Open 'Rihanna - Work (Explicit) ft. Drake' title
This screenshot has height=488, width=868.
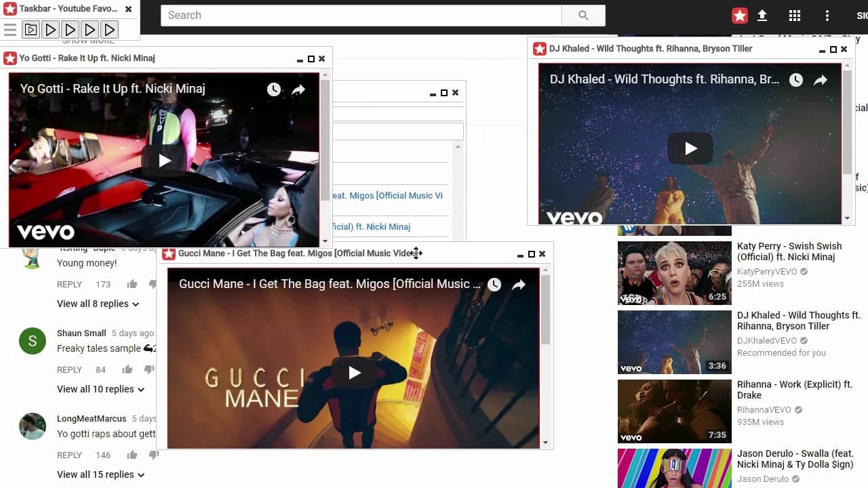pos(795,390)
